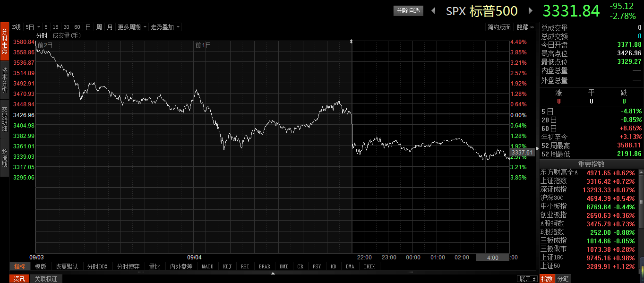Switch to 分笔 view
The width and height of the screenshot is (644, 283).
pyautogui.click(x=562, y=279)
